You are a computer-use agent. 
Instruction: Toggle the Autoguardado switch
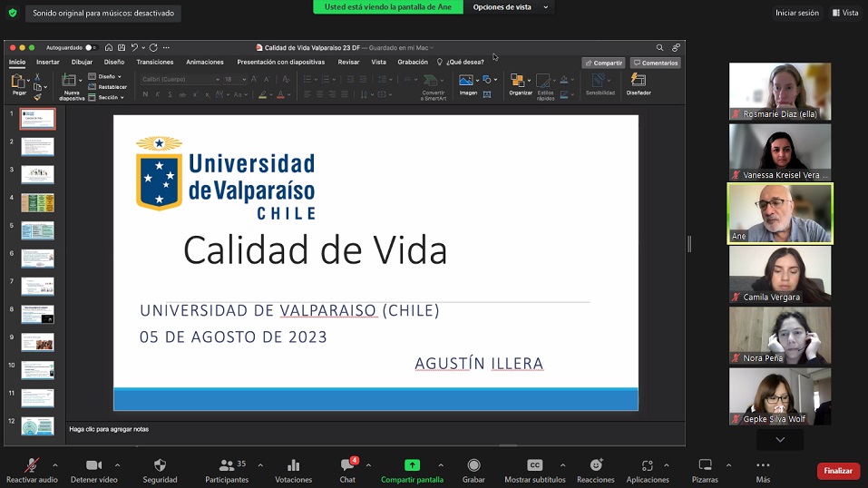(91, 48)
